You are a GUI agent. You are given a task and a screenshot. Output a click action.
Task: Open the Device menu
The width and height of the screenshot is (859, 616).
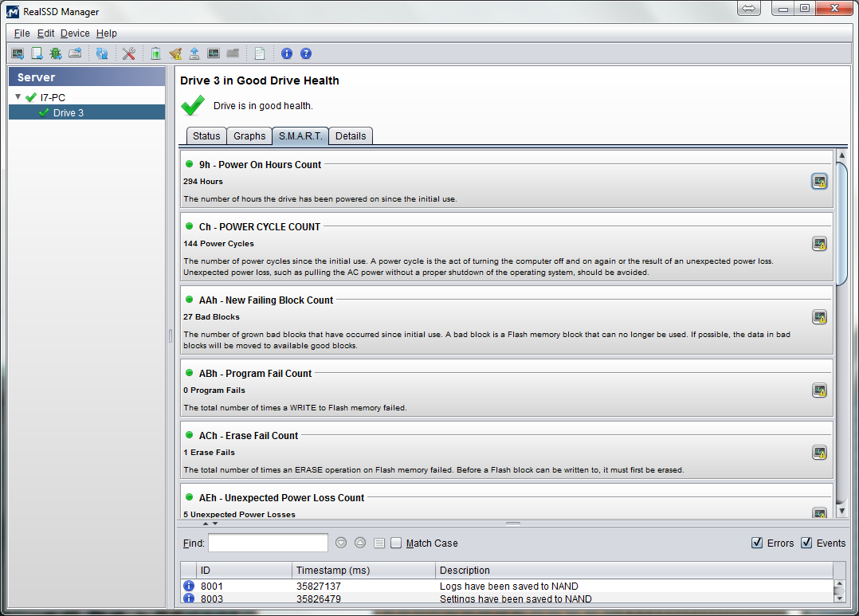[x=75, y=33]
